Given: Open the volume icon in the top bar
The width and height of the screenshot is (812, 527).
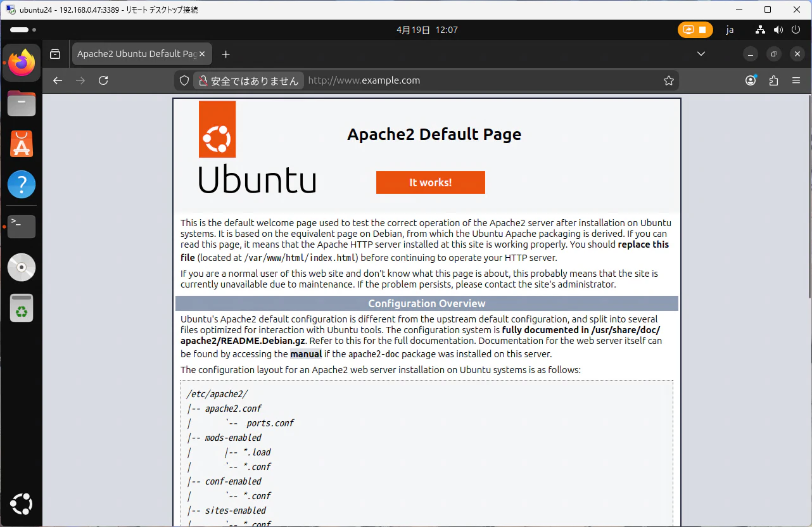Looking at the screenshot, I should pos(778,30).
